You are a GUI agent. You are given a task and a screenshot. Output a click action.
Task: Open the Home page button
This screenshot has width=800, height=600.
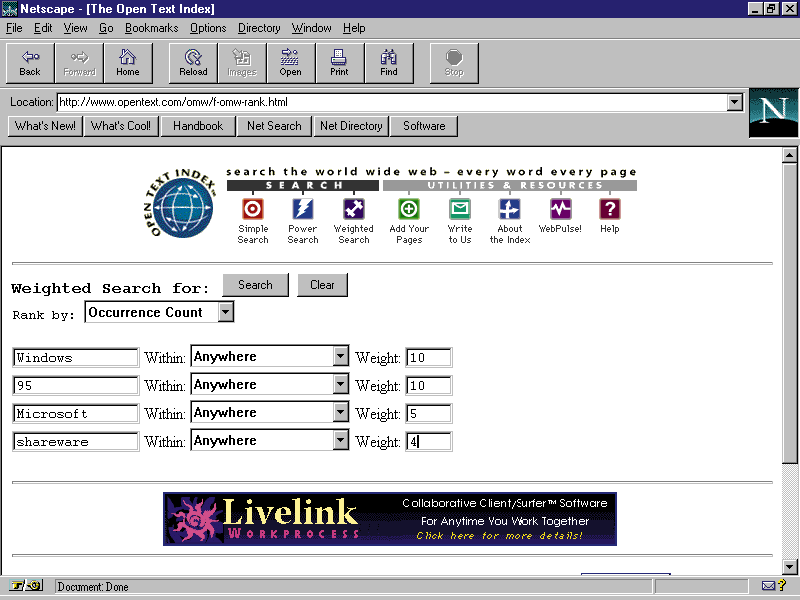(x=128, y=63)
